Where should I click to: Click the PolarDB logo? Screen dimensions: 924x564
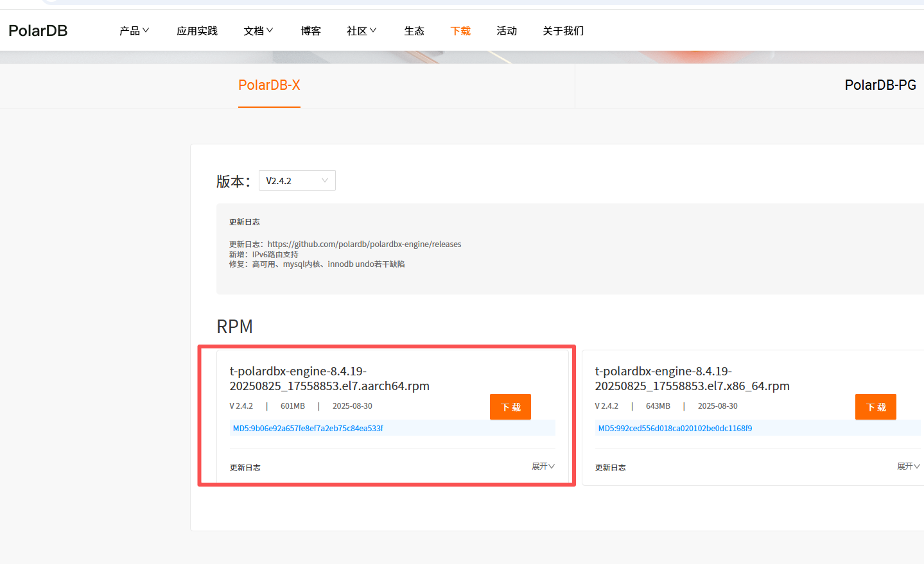tap(38, 31)
